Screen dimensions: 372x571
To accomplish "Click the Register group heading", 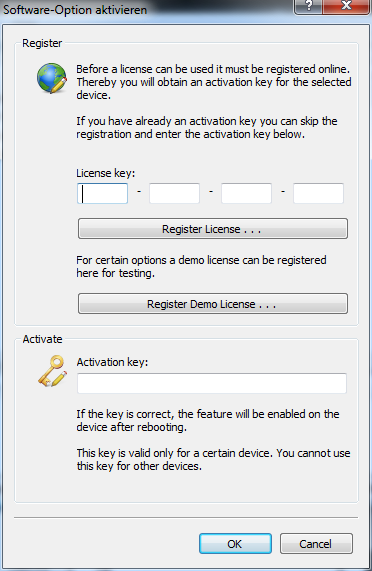I will [x=42, y=43].
